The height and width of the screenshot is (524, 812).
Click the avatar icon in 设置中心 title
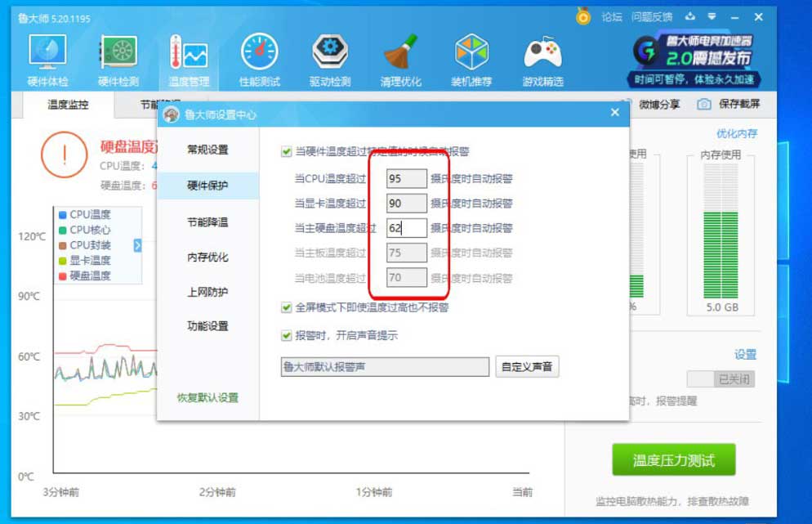tap(172, 114)
